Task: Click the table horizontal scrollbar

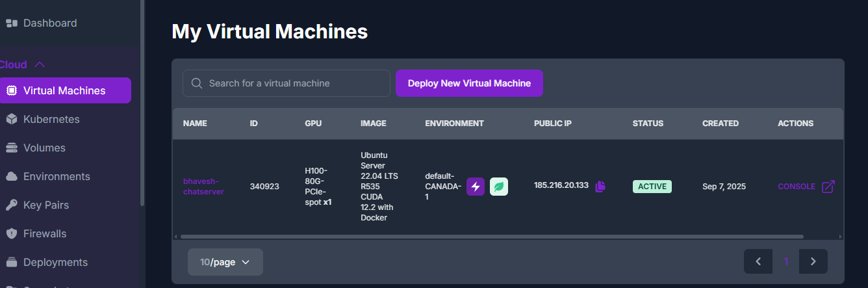Action: click(492, 237)
